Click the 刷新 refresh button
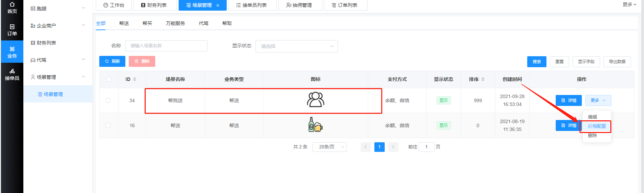Screen dimensions: 644x193 pyautogui.click(x=112, y=61)
